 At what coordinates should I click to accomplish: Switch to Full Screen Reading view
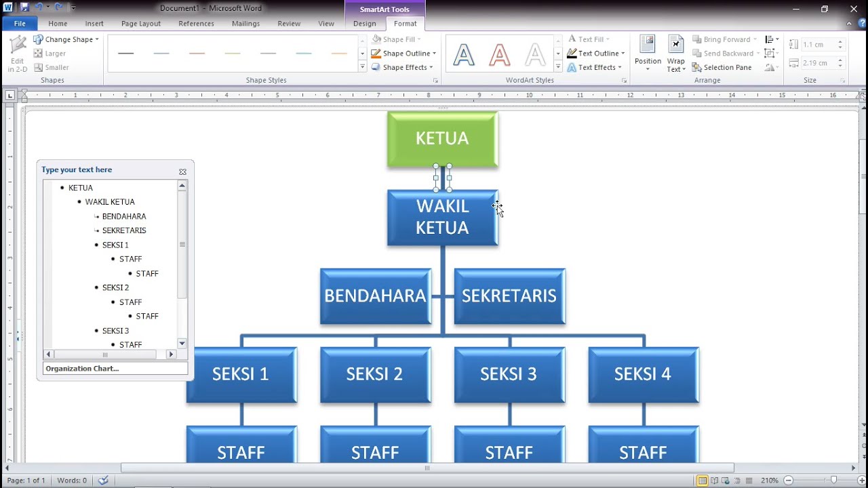point(715,481)
